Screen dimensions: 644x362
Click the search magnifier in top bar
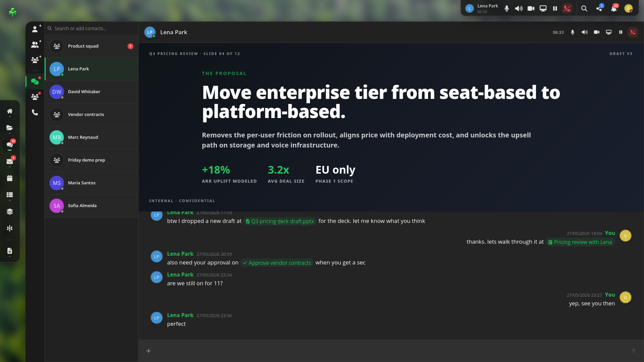[x=584, y=8]
